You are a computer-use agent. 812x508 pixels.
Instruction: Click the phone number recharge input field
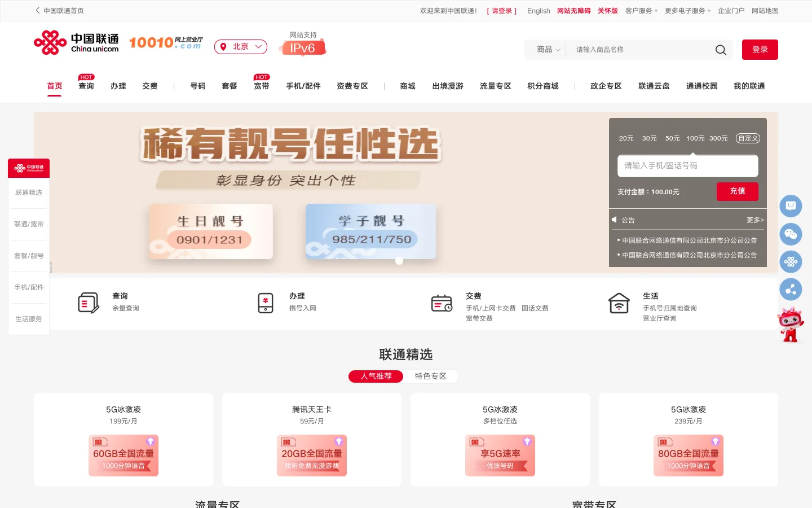pyautogui.click(x=688, y=166)
